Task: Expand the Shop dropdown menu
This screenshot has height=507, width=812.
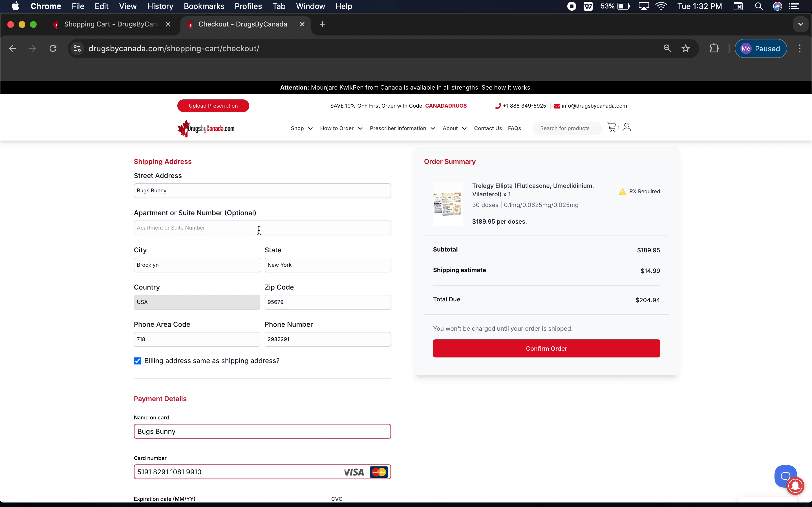Action: tap(301, 128)
